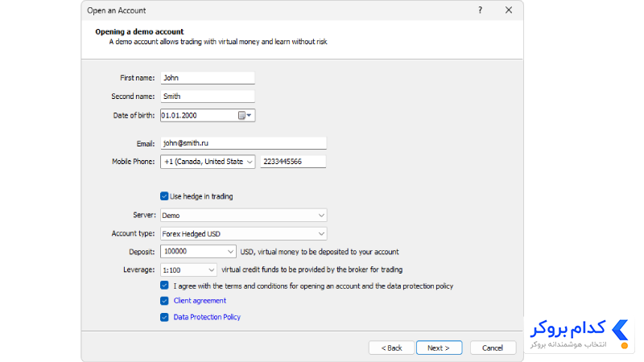Click the Email input field
The image size is (644, 362).
244,143
